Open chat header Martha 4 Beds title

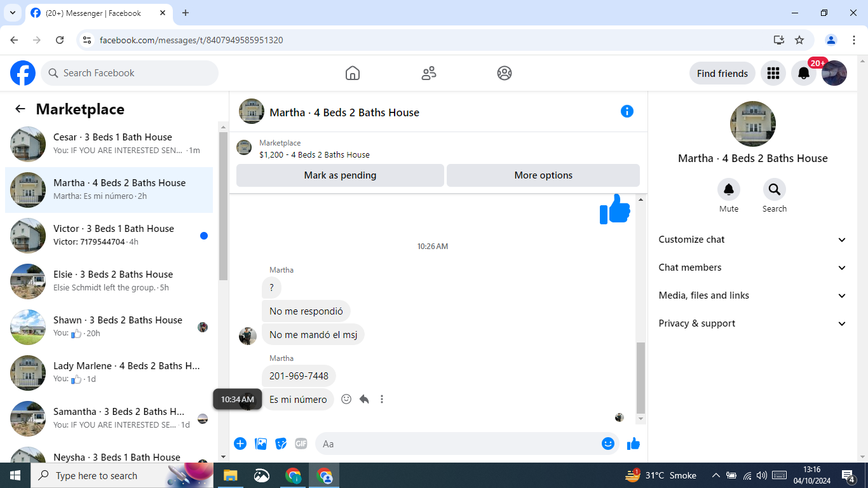[x=344, y=112]
